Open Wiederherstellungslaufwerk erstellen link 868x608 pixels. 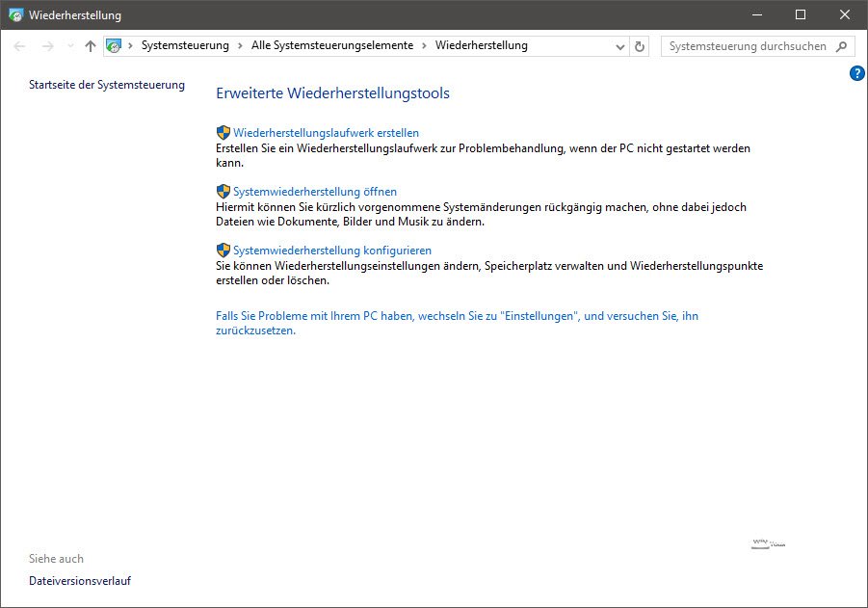(326, 133)
